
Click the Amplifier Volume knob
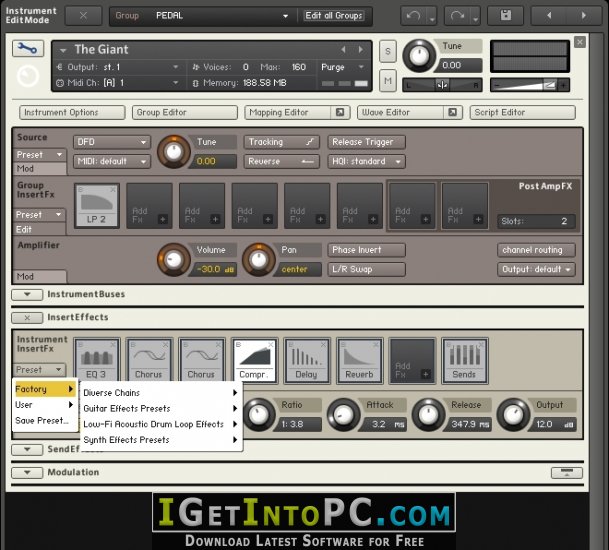(174, 259)
